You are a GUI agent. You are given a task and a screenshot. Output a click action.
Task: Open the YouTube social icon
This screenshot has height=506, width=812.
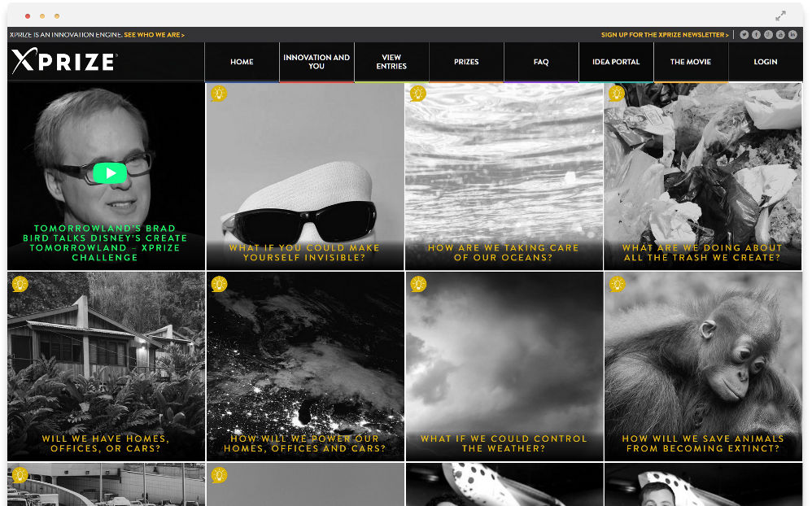click(x=780, y=35)
